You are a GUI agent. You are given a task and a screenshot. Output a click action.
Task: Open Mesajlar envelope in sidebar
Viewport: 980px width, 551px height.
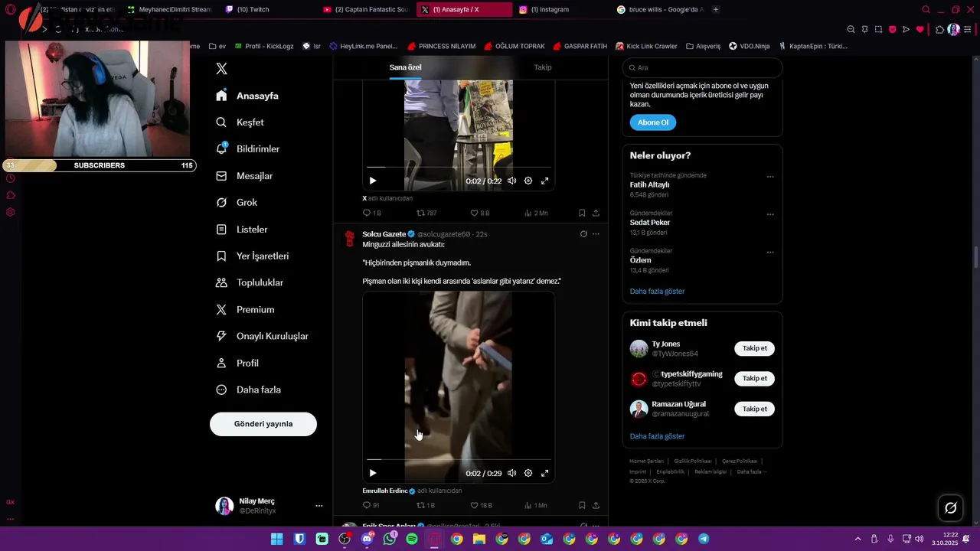coord(221,176)
